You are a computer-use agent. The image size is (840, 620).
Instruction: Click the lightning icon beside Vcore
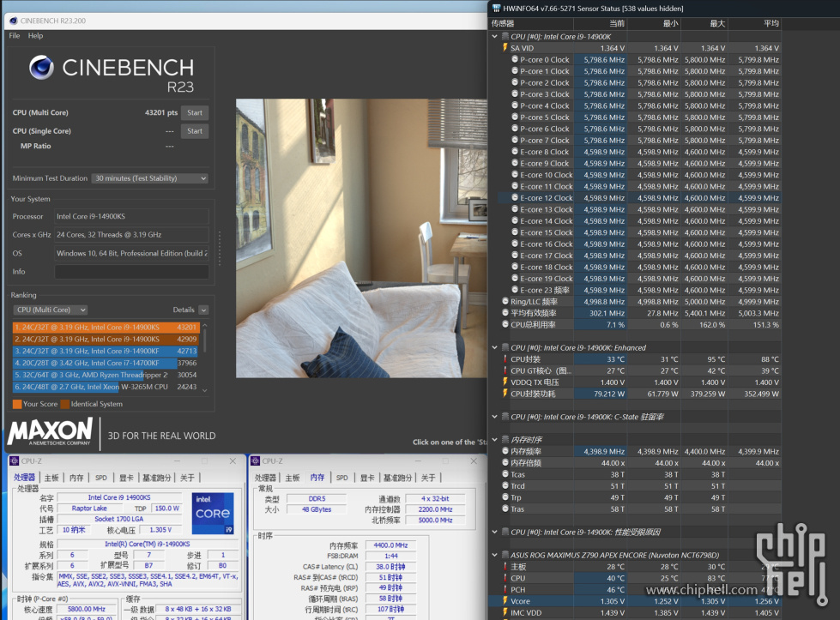pos(505,601)
